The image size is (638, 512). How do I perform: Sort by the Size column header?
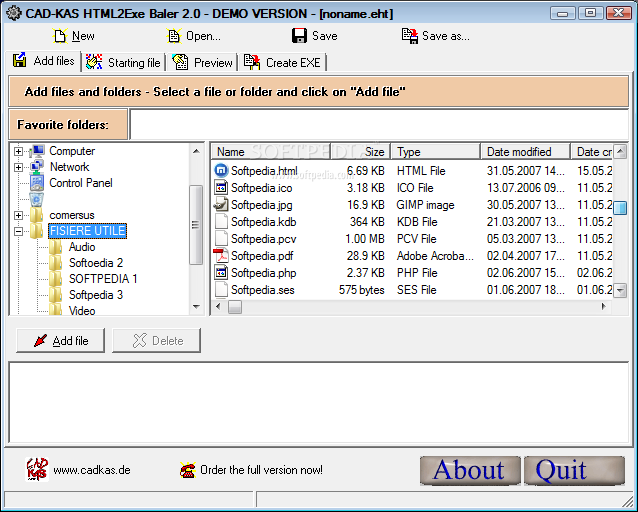coord(361,152)
